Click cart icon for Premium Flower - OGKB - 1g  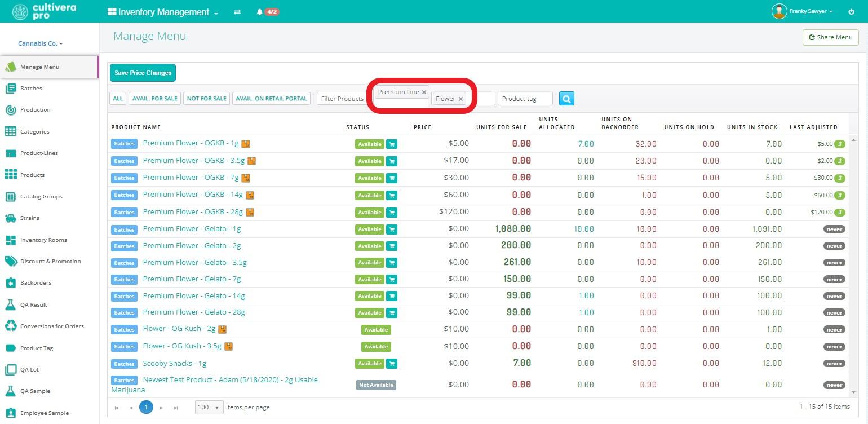[x=392, y=144]
